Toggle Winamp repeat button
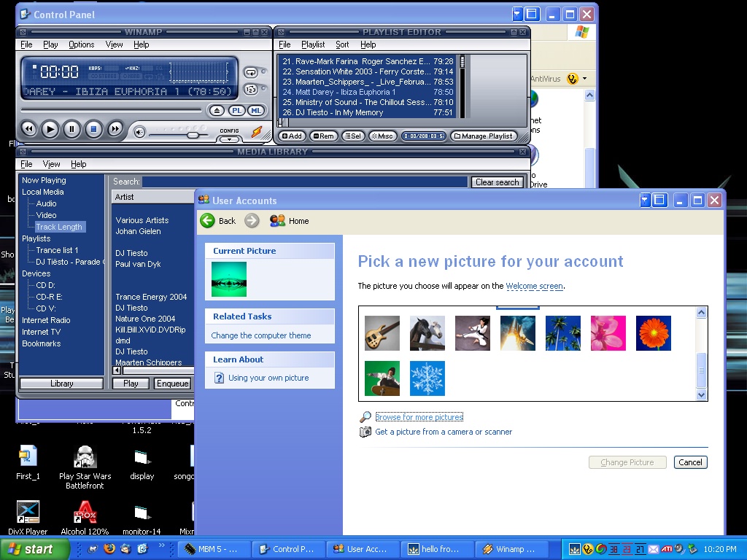The height and width of the screenshot is (560, 747). point(251,72)
